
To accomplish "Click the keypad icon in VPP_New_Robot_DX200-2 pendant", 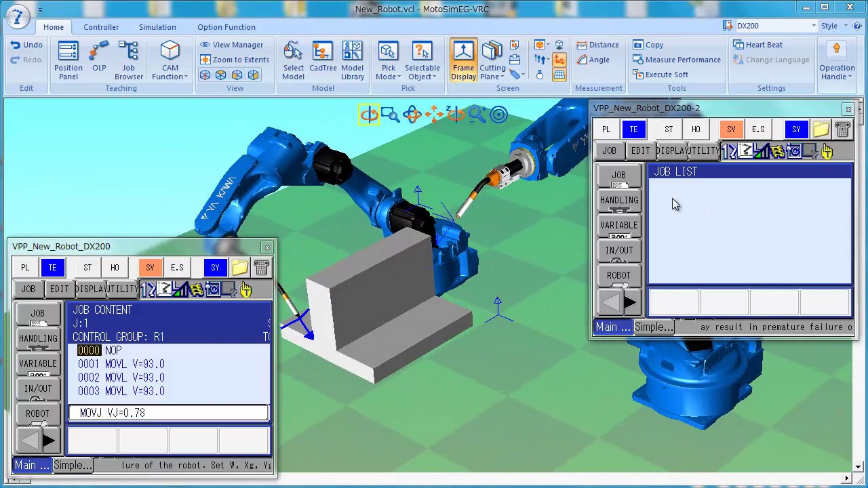I will pos(842,129).
